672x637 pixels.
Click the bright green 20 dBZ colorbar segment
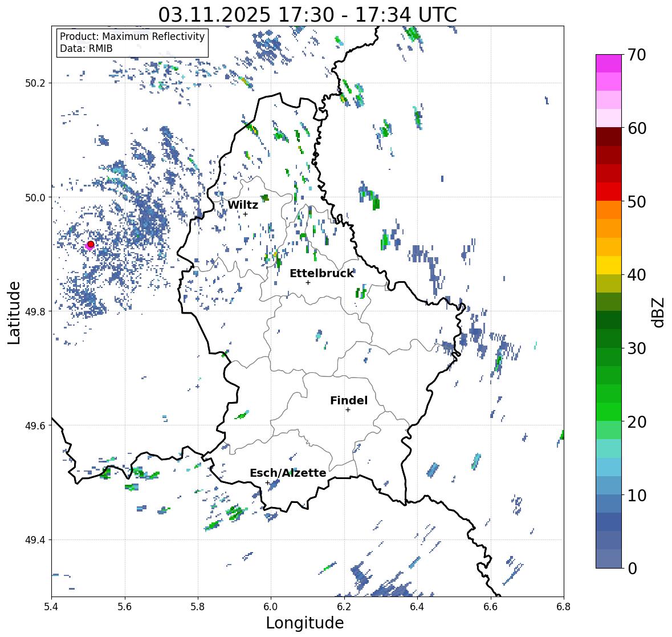point(609,412)
